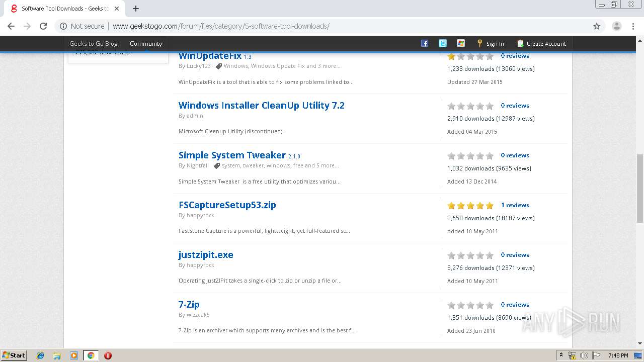
Task: Click the grey star rating of 7-Zip
Action: 470,305
